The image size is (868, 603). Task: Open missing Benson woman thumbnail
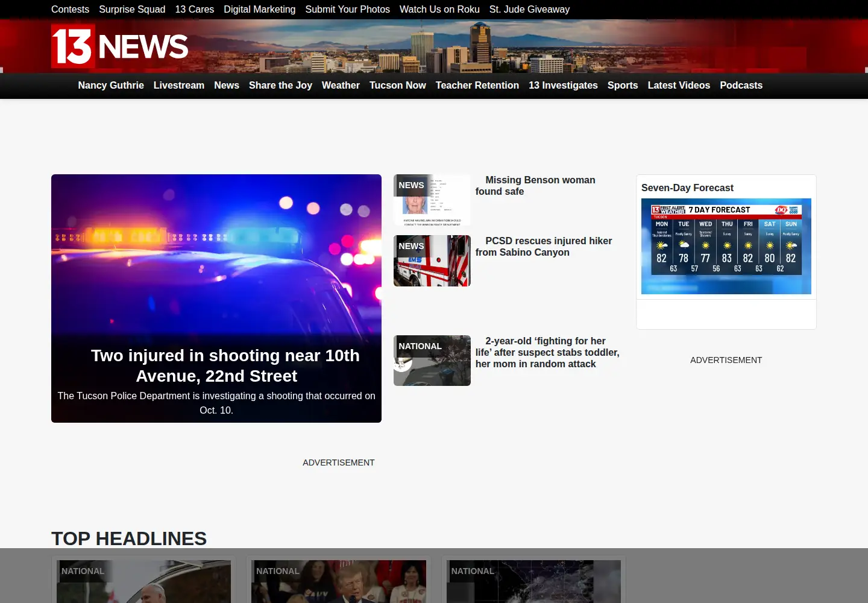point(432,200)
